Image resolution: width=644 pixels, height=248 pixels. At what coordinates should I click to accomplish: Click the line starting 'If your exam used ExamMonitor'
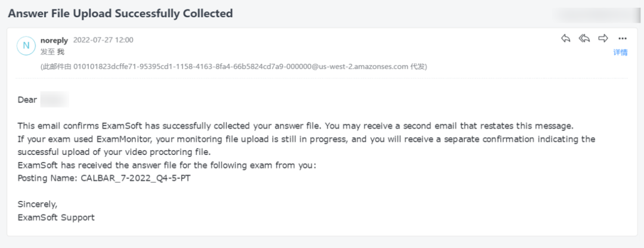click(x=306, y=139)
